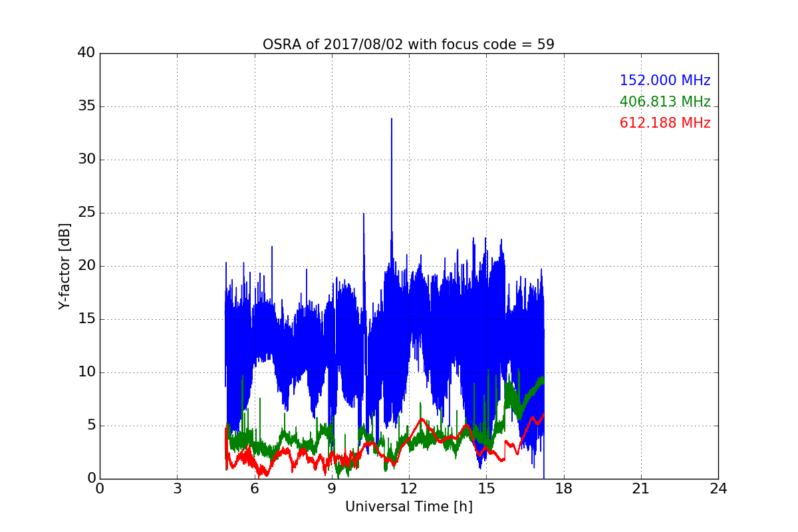
Task: Click y-axis tick label 35
Action: click(x=86, y=106)
